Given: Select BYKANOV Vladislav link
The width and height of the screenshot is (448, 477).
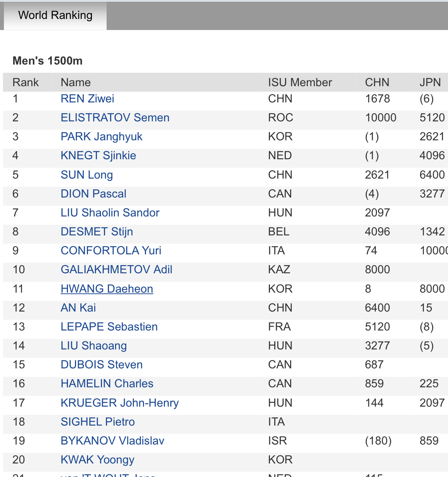Looking at the screenshot, I should (112, 441).
